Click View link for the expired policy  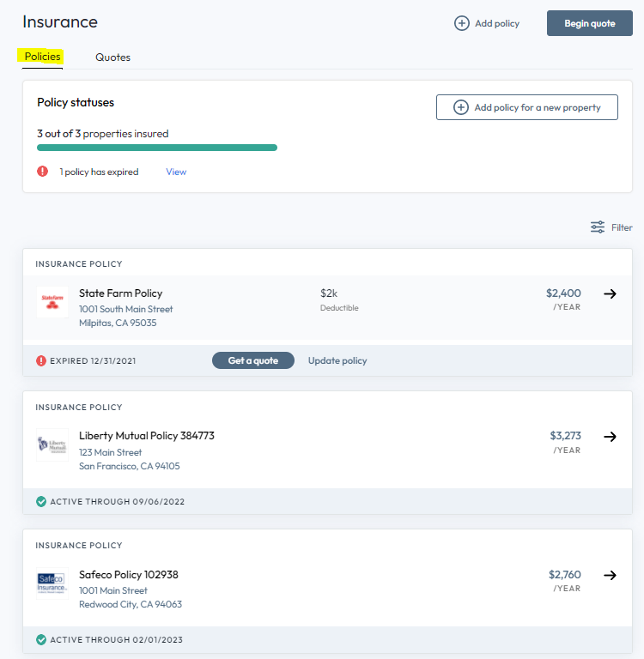coord(176,172)
